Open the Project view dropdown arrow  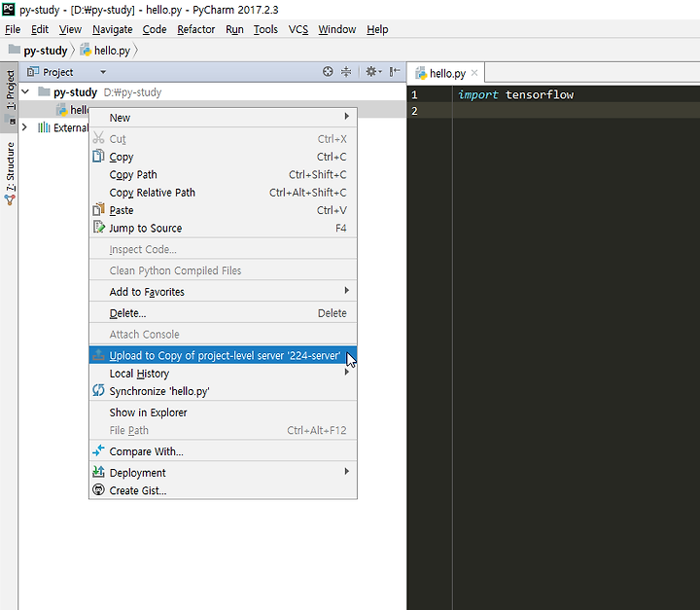(x=103, y=72)
